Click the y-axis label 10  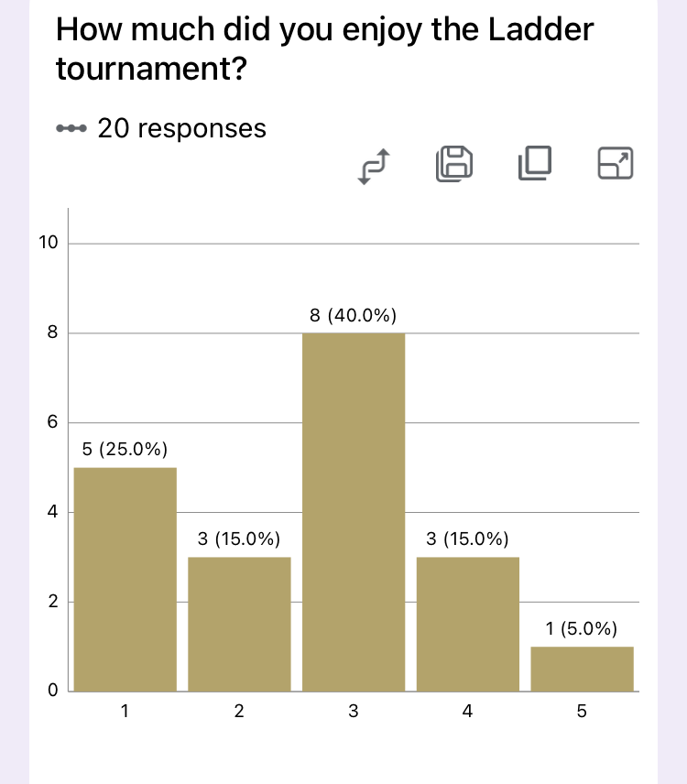tap(49, 243)
